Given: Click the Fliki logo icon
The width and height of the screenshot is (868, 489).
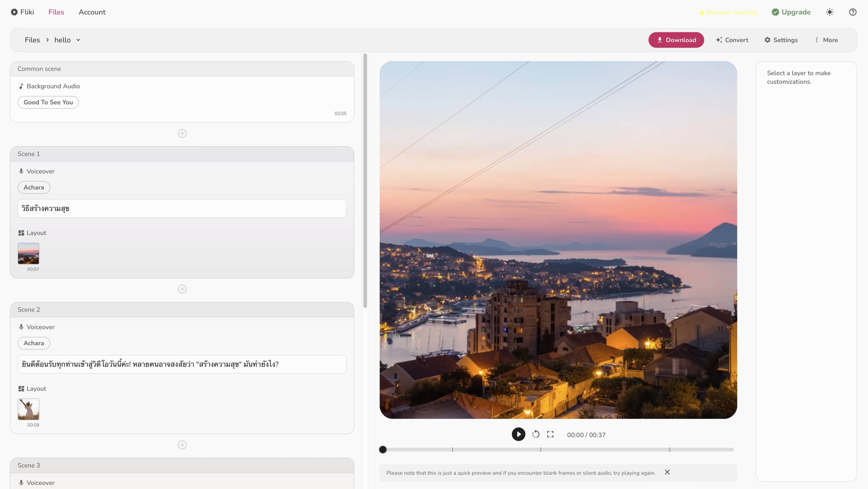Looking at the screenshot, I should point(14,12).
